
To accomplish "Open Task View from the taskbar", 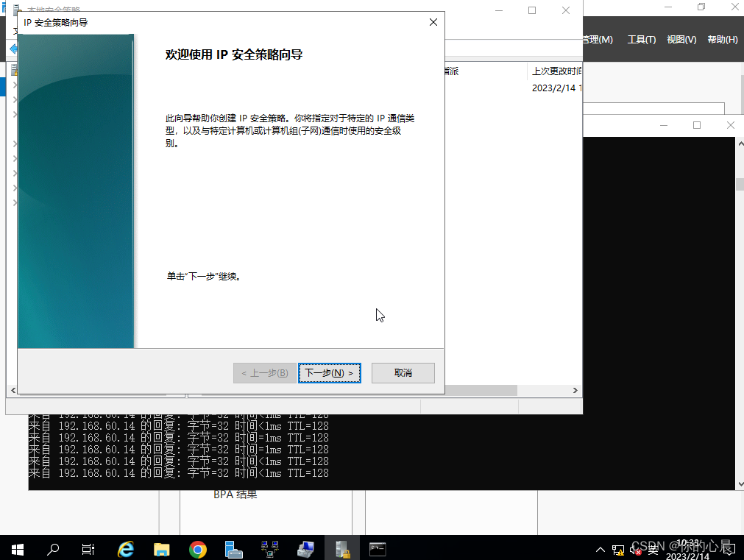I will [88, 549].
